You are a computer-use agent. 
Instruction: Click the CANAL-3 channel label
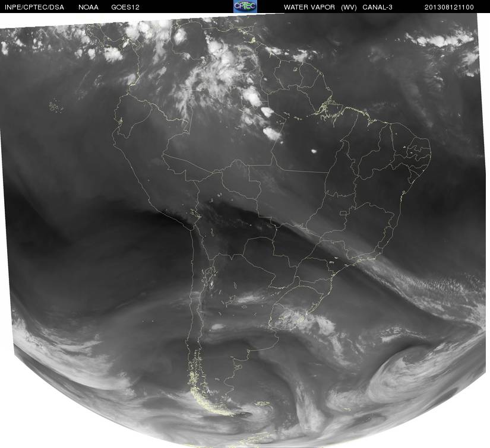tap(377, 7)
